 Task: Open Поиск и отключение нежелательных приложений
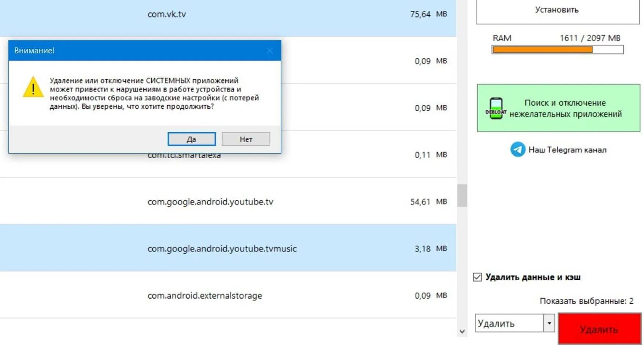[x=558, y=108]
